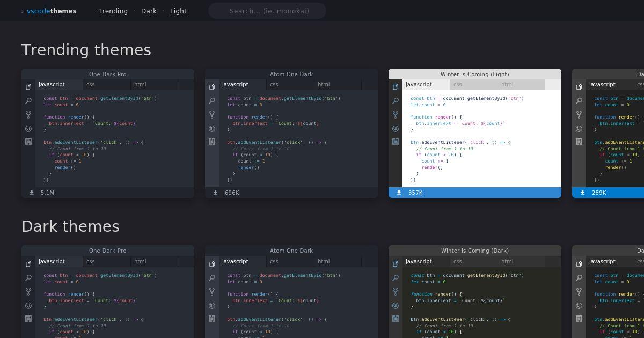Click download icon beside 696K

(215, 193)
